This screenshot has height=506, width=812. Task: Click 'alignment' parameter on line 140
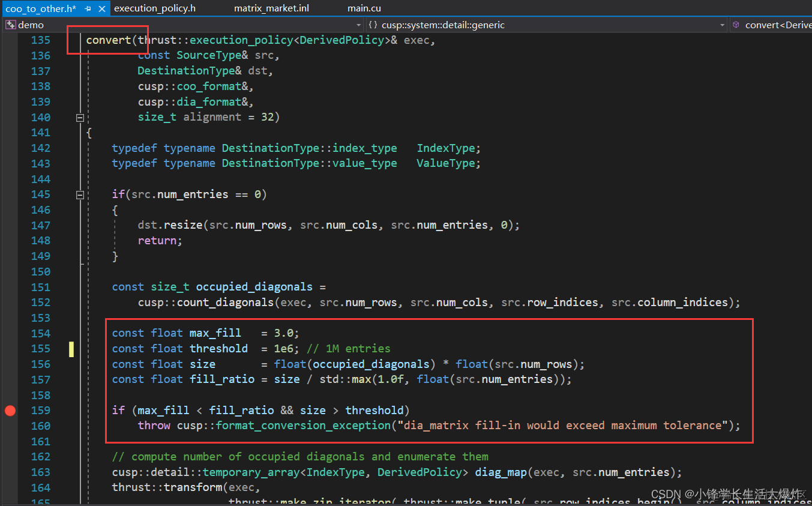tap(212, 117)
